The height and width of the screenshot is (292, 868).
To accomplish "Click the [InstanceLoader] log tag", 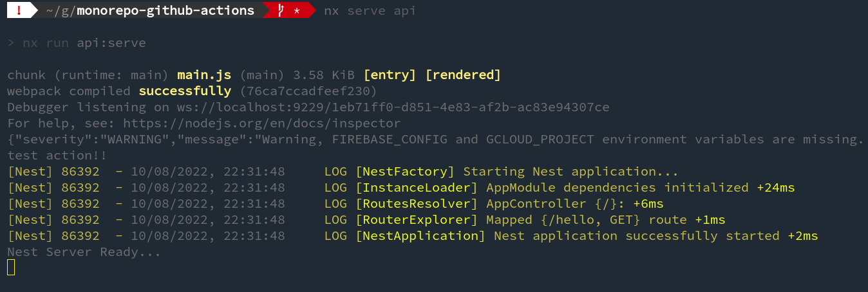I will [417, 188].
